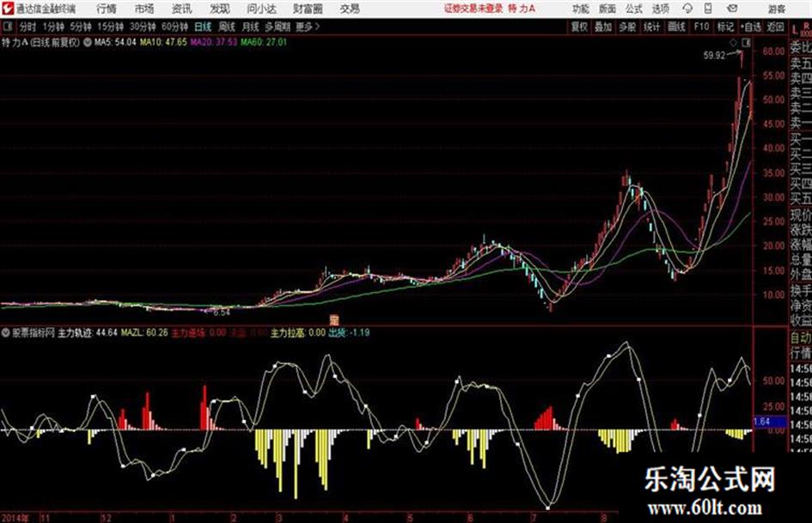Click the MA20: 37.53 value
Image resolution: width=812 pixels, height=523 pixels.
coord(213,42)
